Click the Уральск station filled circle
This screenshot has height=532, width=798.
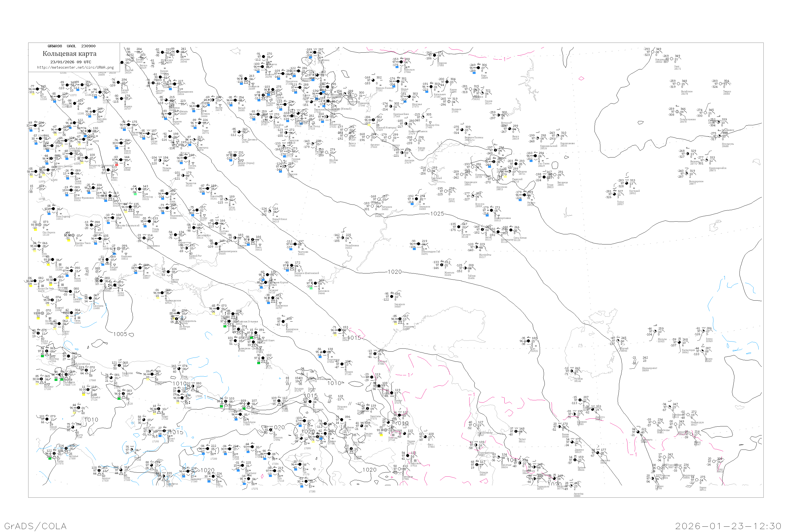(x=459, y=227)
